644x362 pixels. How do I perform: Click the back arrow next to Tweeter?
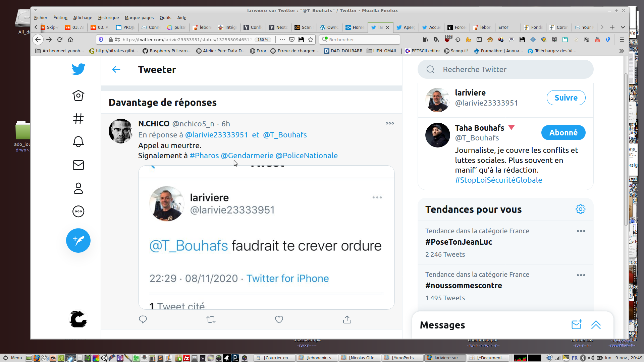116,69
